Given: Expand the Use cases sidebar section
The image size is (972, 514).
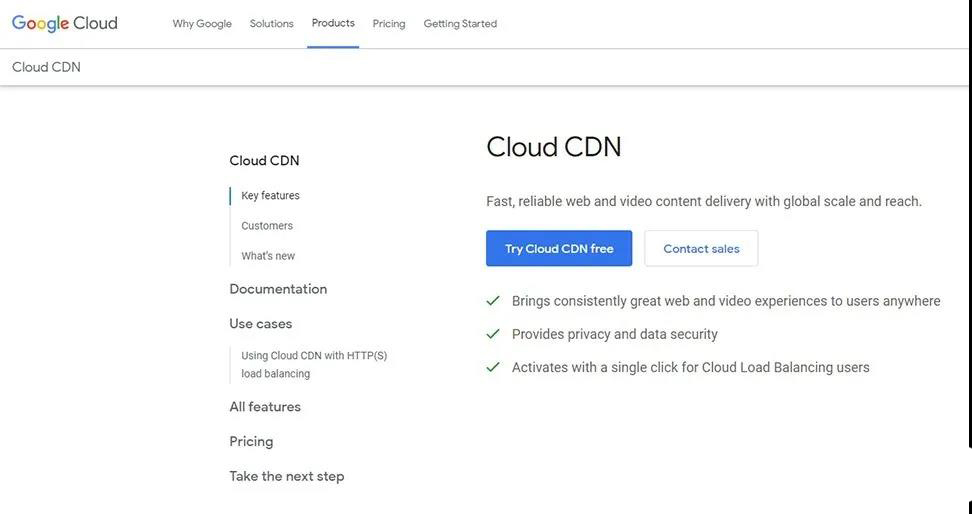Looking at the screenshot, I should pyautogui.click(x=261, y=324).
